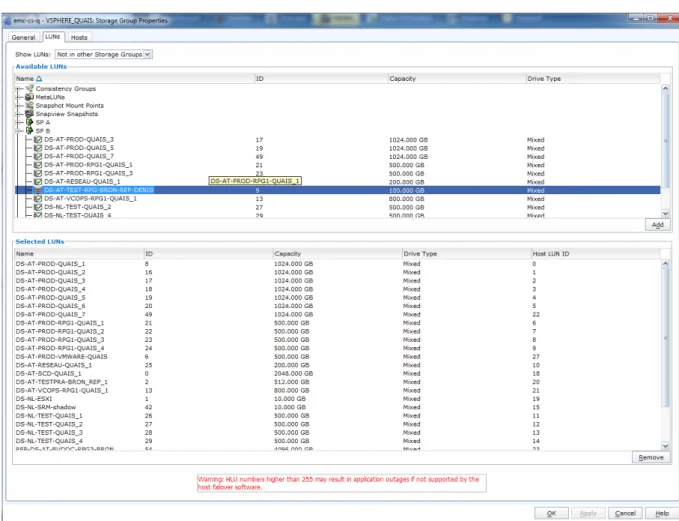Screen dimensions: 679x521
Task: Click the Snapview Snapshots icon
Action: click(29, 114)
